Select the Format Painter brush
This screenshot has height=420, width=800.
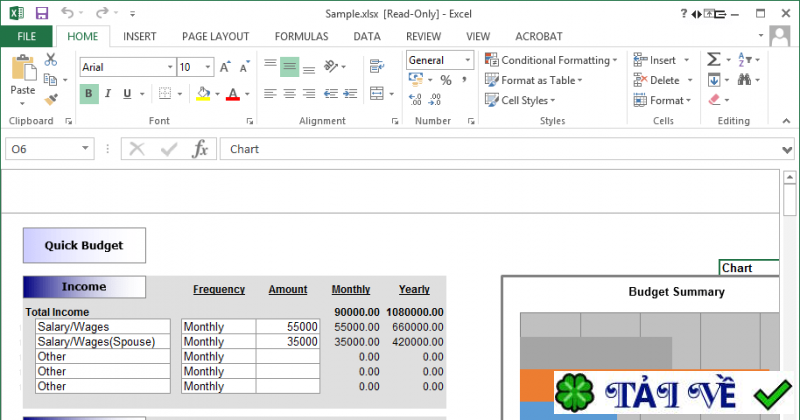point(51,98)
